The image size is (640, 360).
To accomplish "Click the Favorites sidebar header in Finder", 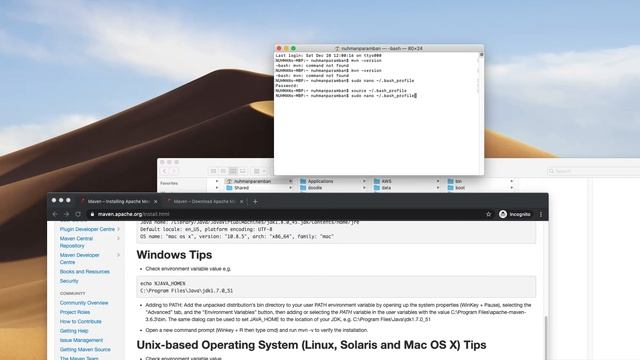I will pos(169,183).
